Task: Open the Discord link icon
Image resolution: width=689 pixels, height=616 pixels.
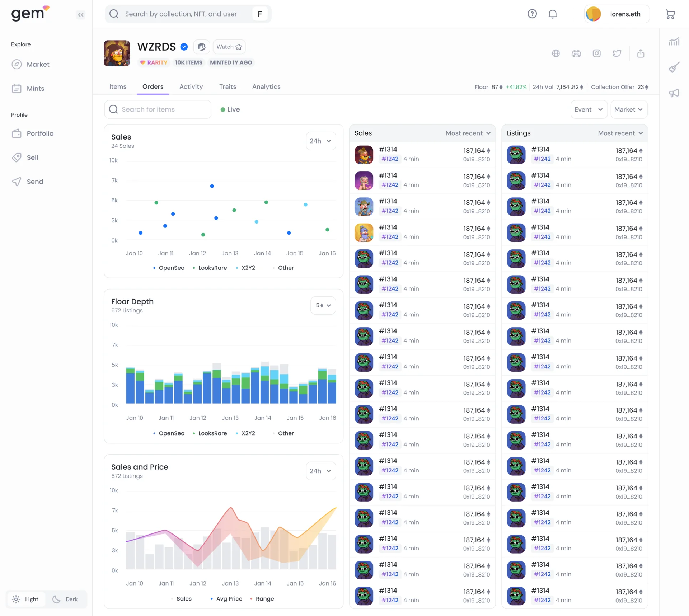Action: click(576, 53)
